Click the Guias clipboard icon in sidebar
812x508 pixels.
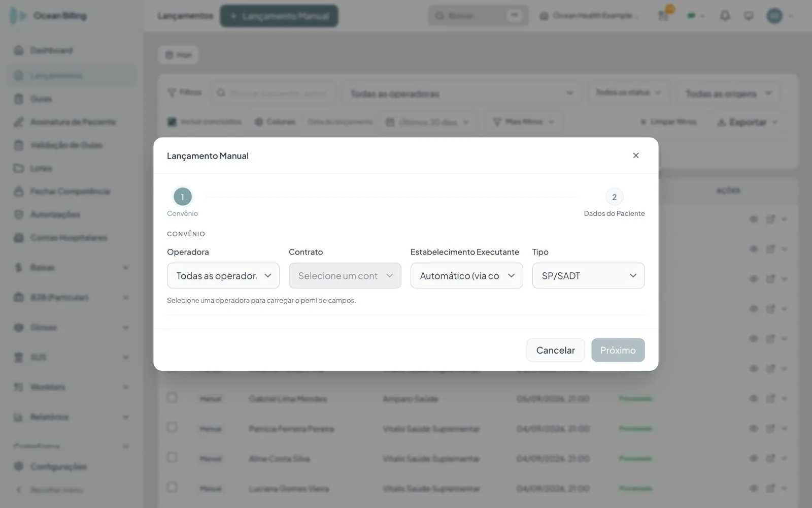[19, 99]
